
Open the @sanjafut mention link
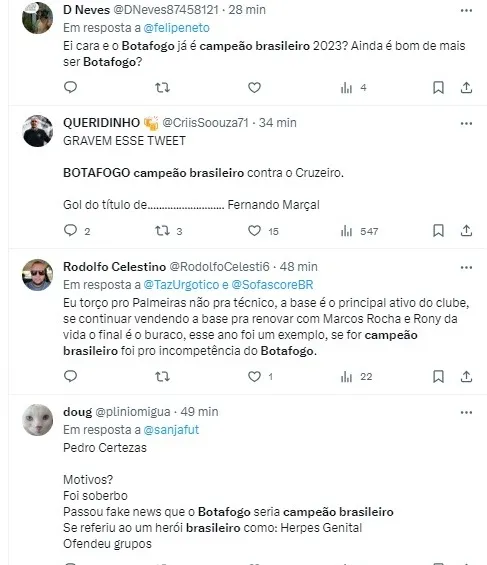click(171, 430)
